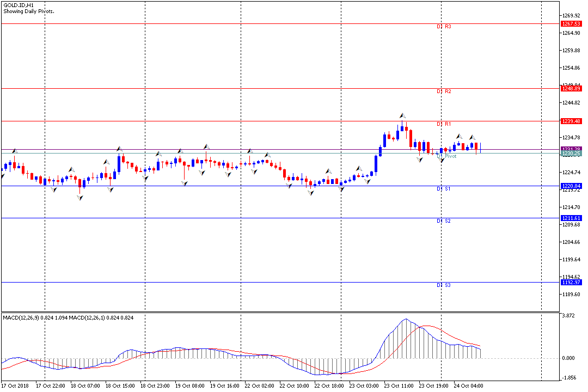Click the teal 1230.25 price tag

point(571,154)
